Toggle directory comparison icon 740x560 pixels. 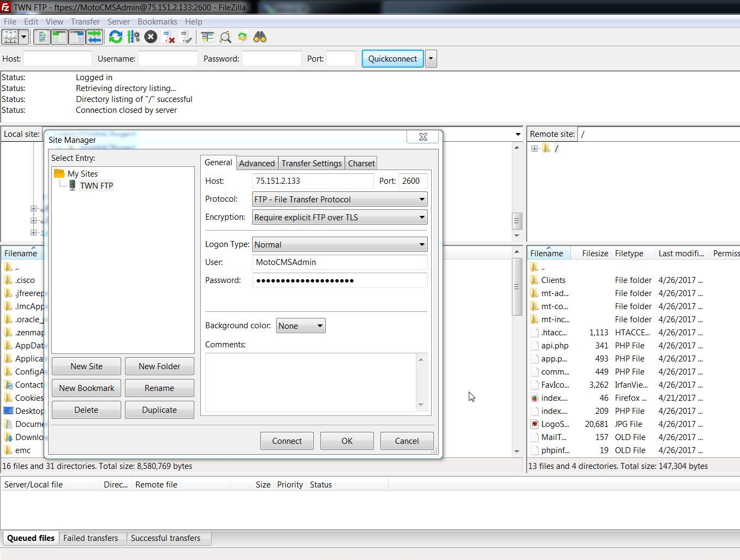[225, 37]
